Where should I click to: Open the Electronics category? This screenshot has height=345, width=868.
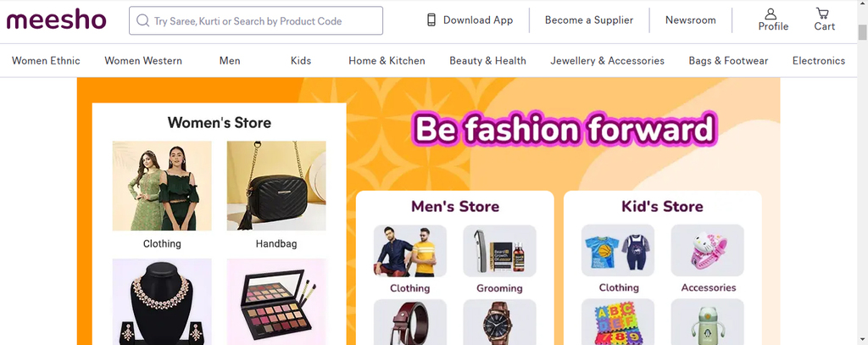coord(818,60)
